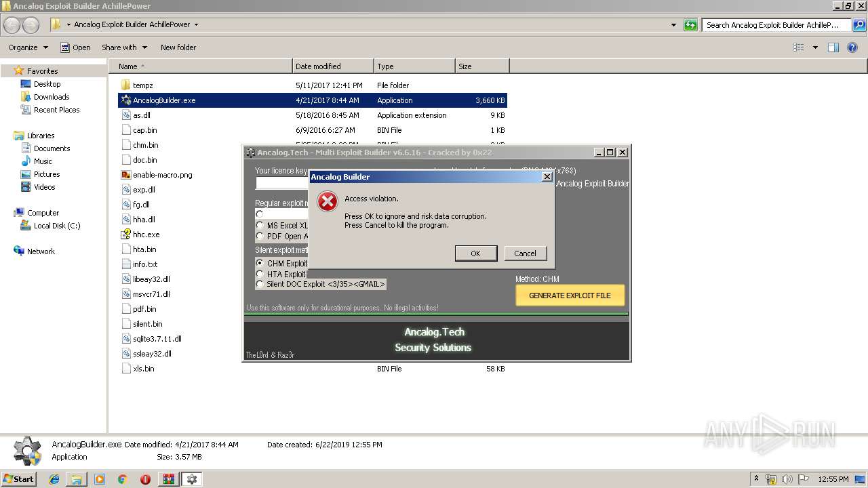
Task: Select the MS Excel XL radio button
Action: (260, 225)
